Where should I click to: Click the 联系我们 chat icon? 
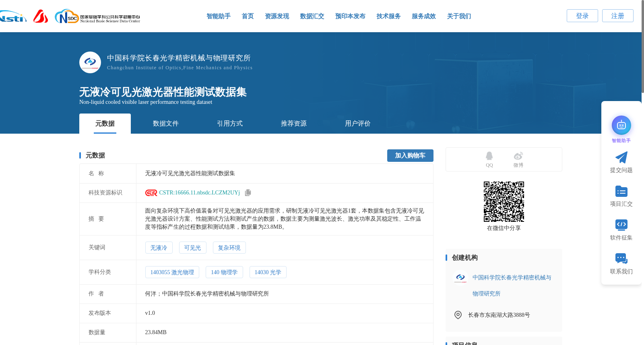tap(621, 258)
